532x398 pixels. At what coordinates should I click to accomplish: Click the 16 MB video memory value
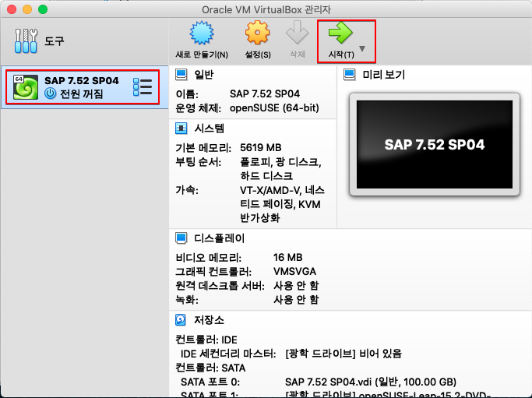pos(287,258)
